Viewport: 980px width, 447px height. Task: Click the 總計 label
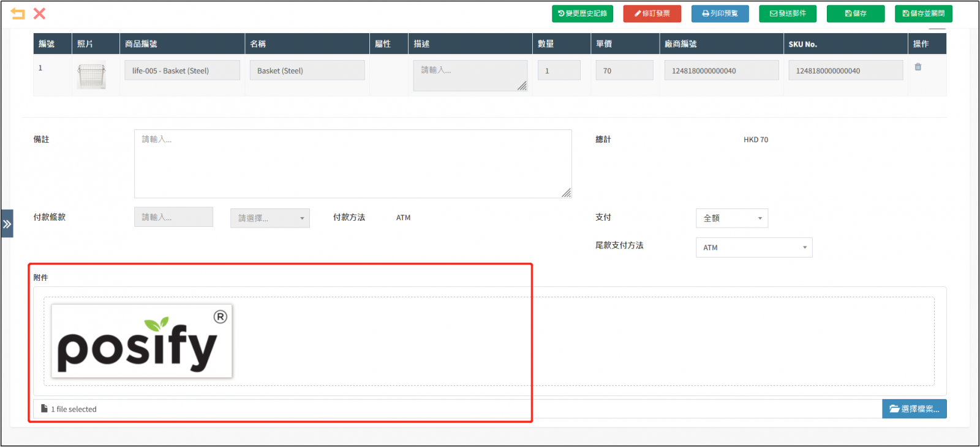[x=603, y=140]
